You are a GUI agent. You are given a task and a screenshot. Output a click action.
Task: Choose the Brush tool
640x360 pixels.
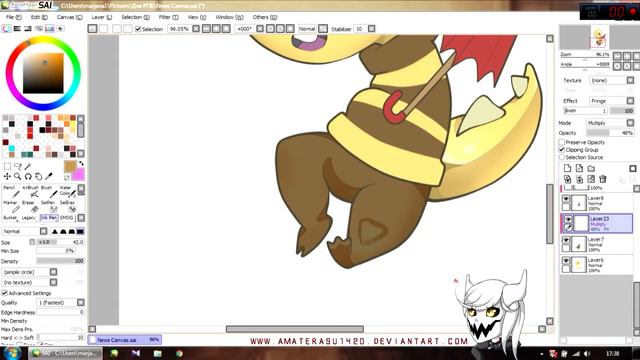[48, 192]
